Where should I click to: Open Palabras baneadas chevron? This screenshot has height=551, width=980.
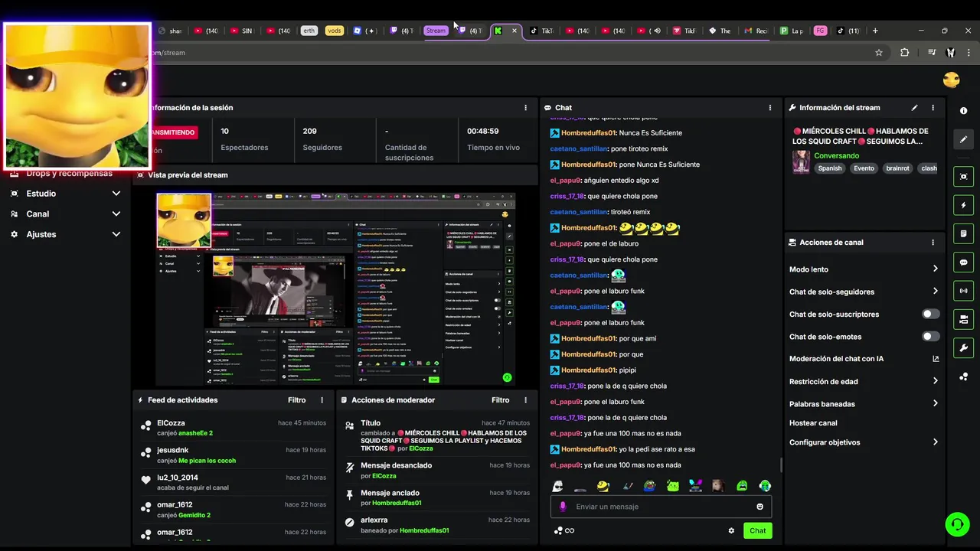(935, 403)
